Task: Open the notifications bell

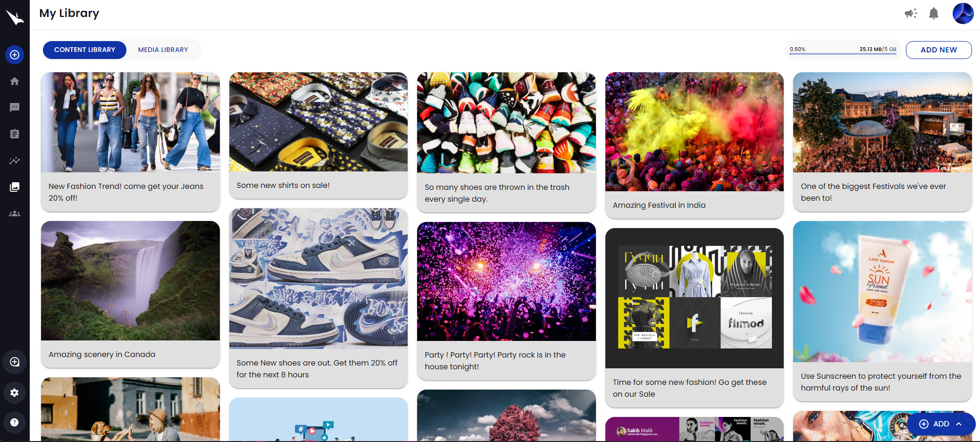Action: point(934,13)
